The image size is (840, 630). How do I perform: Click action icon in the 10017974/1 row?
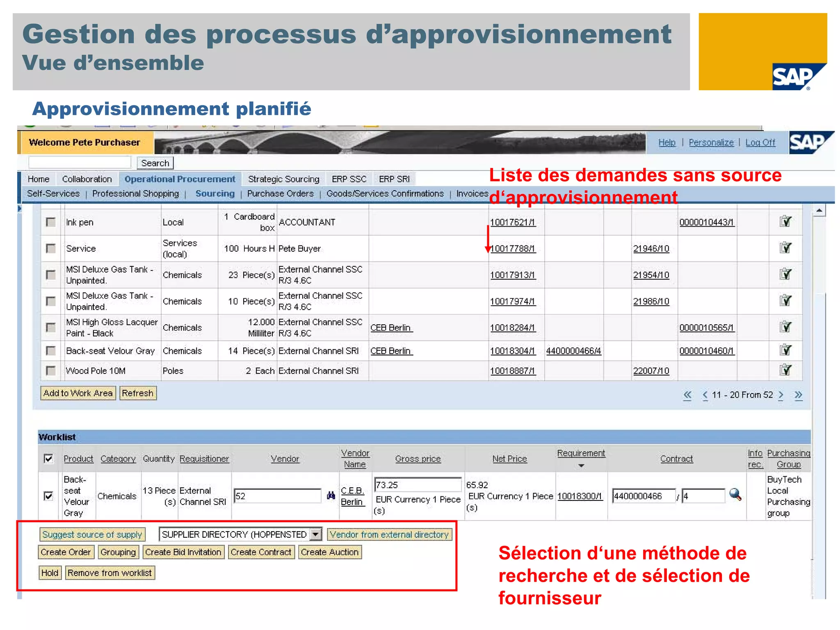tap(785, 300)
